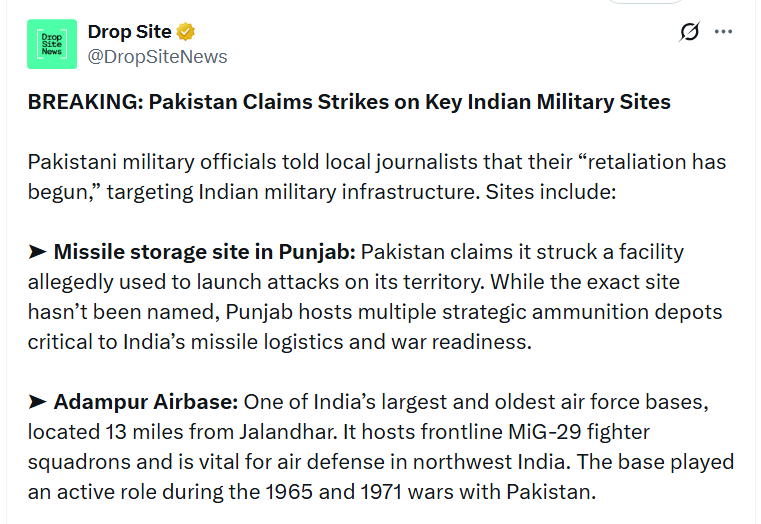Click the BREAKING headline text
Screen dimensions: 761x524
[349, 102]
